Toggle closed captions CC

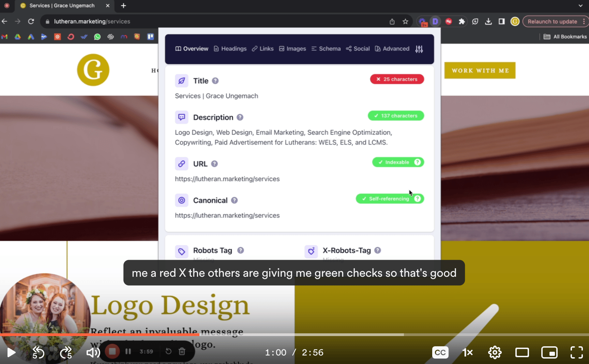[440, 352]
